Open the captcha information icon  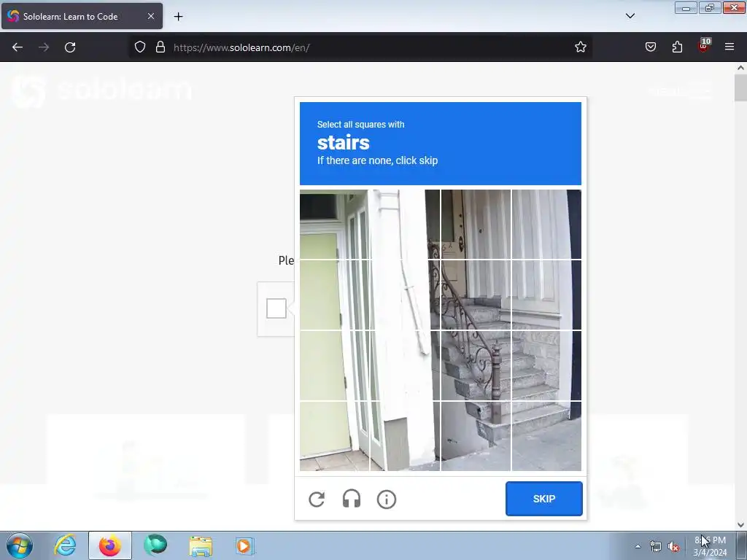(x=387, y=499)
